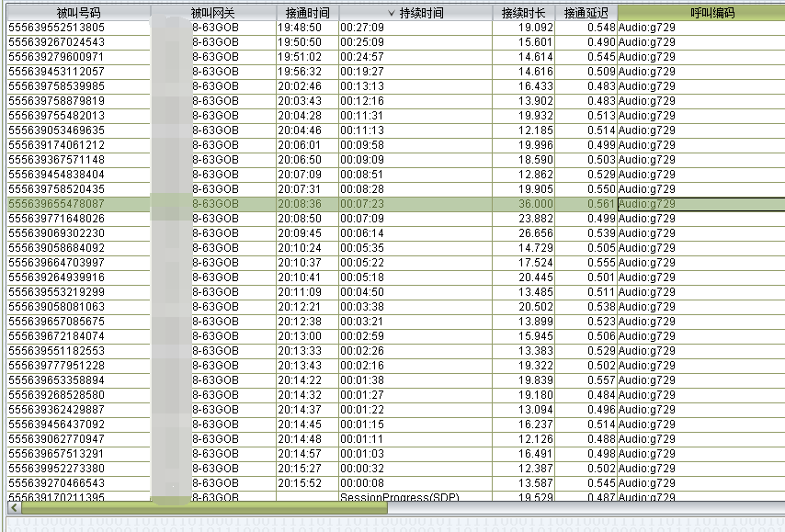785x532 pixels.
Task: Click the horizontal scrollbar thumb
Action: click(204, 508)
